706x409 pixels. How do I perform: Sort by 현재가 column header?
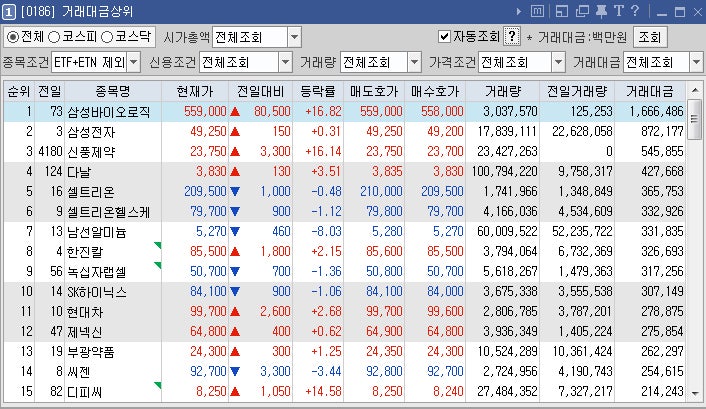pyautogui.click(x=195, y=91)
